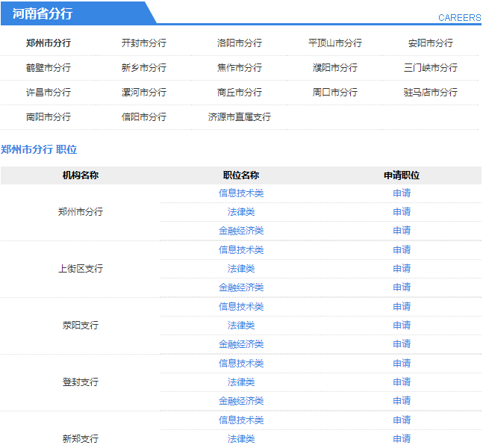
Task: Click the 安阳市分行 branch link
Action: pyautogui.click(x=431, y=43)
